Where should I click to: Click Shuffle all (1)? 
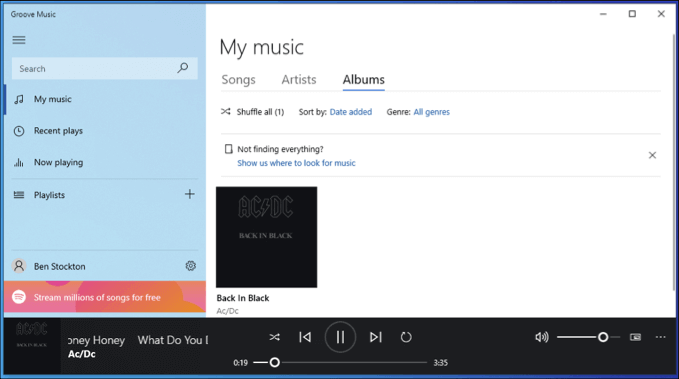[x=252, y=112]
